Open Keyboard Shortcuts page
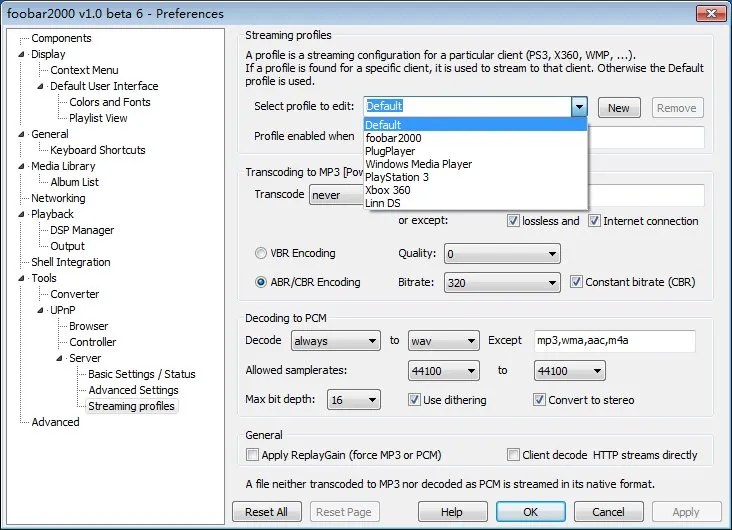Image resolution: width=732 pixels, height=530 pixels. (98, 150)
